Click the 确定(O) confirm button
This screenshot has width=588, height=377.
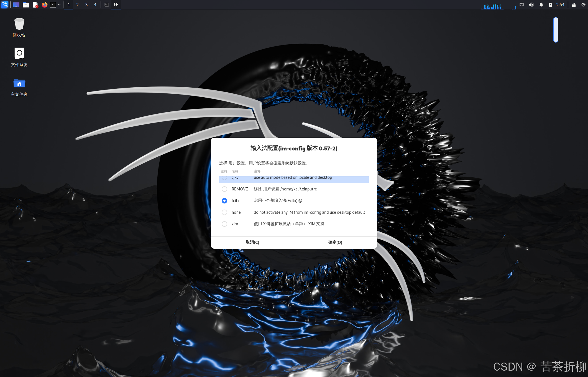click(x=335, y=243)
